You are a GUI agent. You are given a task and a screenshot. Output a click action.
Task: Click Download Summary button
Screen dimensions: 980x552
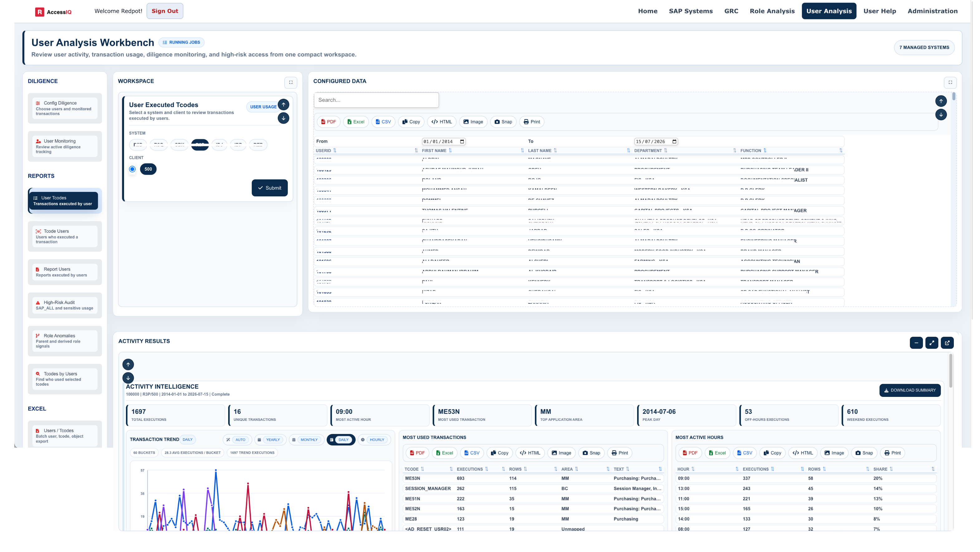910,390
